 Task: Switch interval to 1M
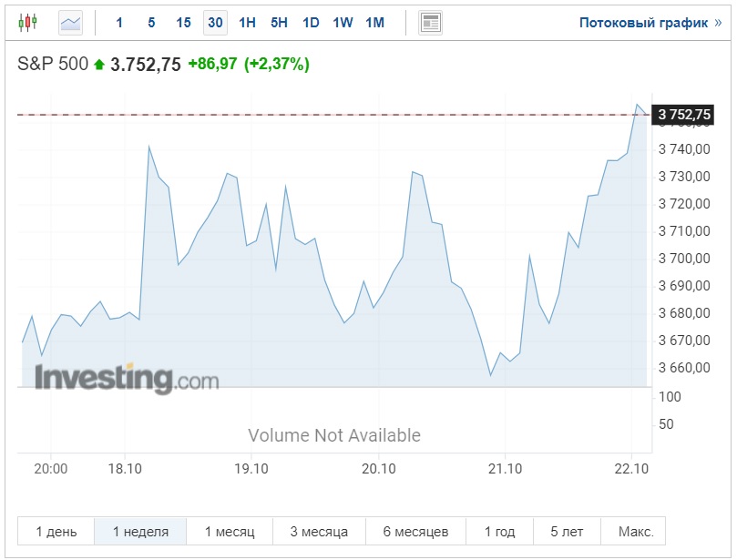click(374, 23)
